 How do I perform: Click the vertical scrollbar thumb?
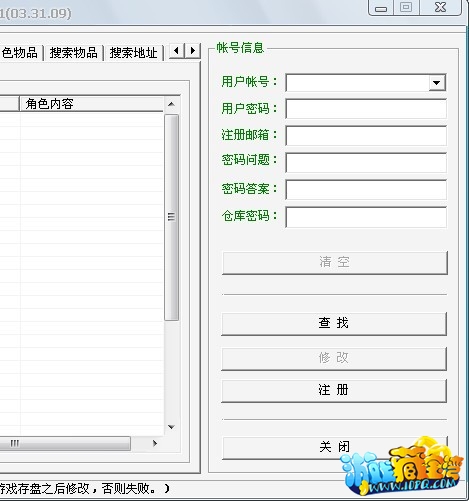click(x=171, y=217)
